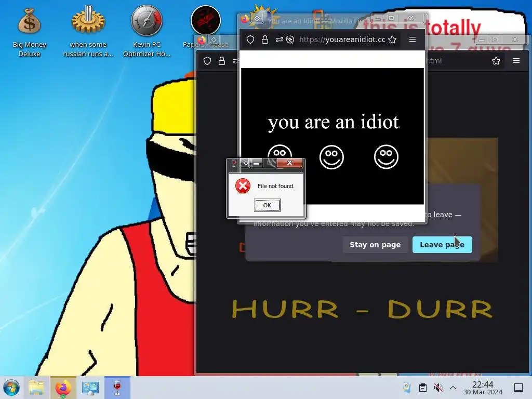
Task: Click the "you are an idiot" text
Action: 334,122
